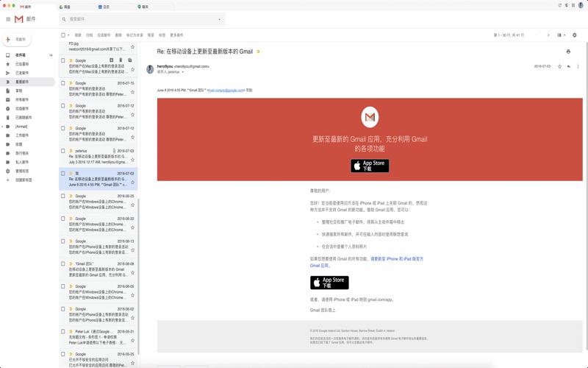The width and height of the screenshot is (588, 368).
Task: Click sender avatar of hero9you
Action: pyautogui.click(x=150, y=69)
